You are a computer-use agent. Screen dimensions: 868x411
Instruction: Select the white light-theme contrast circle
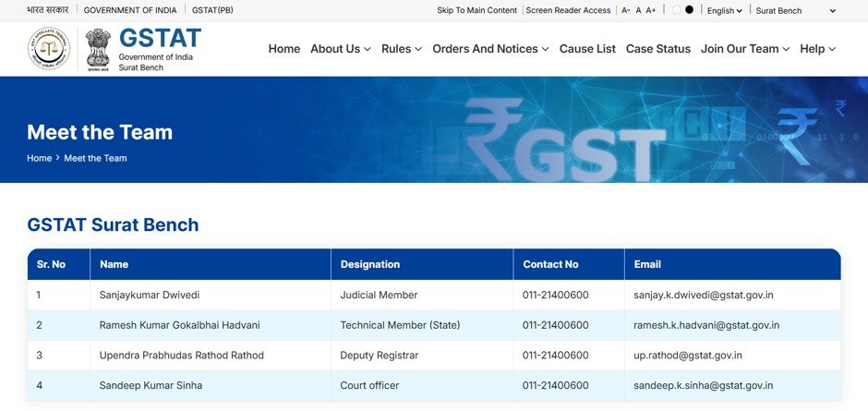point(677,9)
